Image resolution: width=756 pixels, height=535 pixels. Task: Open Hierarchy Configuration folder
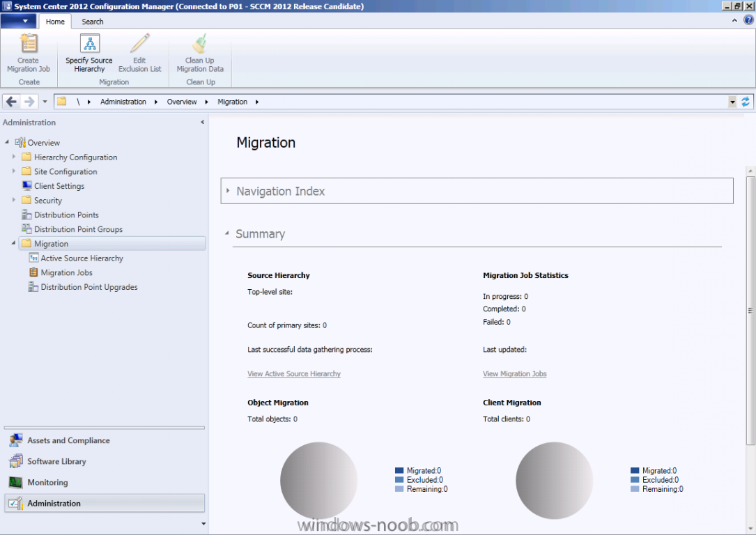click(75, 157)
